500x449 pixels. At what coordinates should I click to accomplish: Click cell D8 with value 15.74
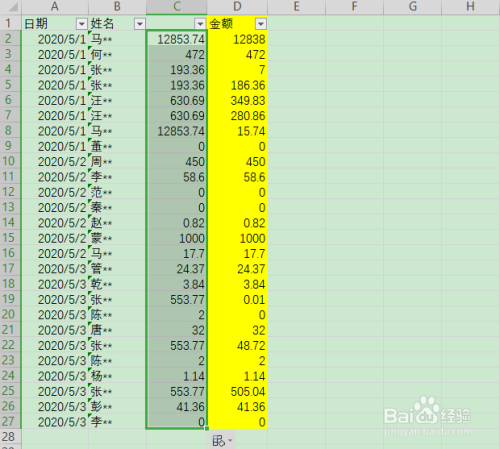coord(237,131)
